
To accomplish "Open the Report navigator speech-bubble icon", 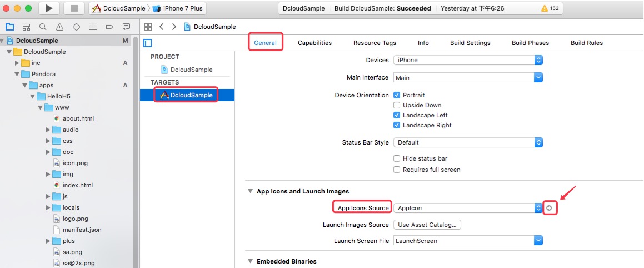I will (127, 27).
